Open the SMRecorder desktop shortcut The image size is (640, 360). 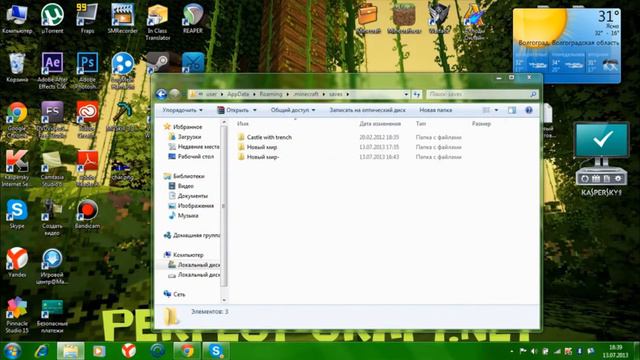122,18
